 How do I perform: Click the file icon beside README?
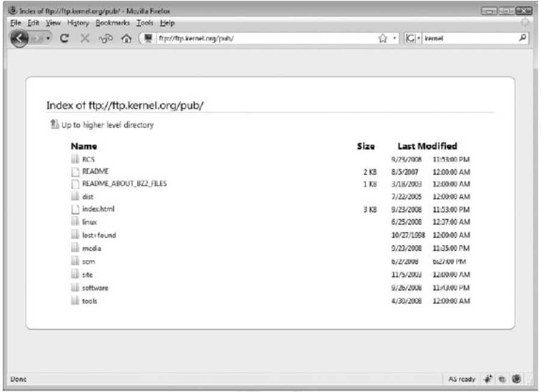pos(75,171)
